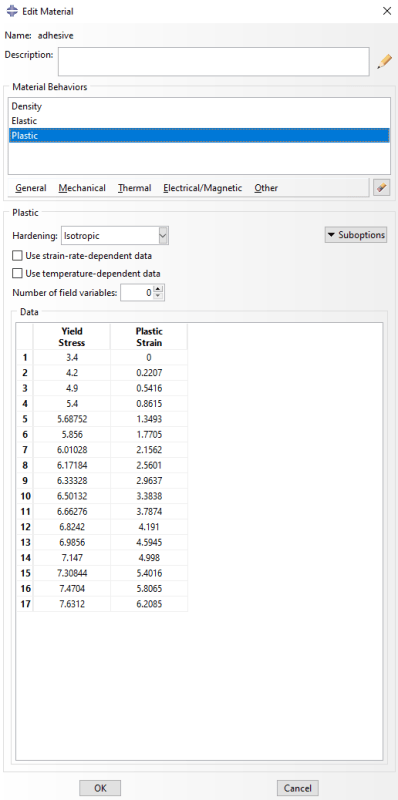398x800 pixels.
Task: Click yield stress cell 6.9856
Action: [x=71, y=542]
